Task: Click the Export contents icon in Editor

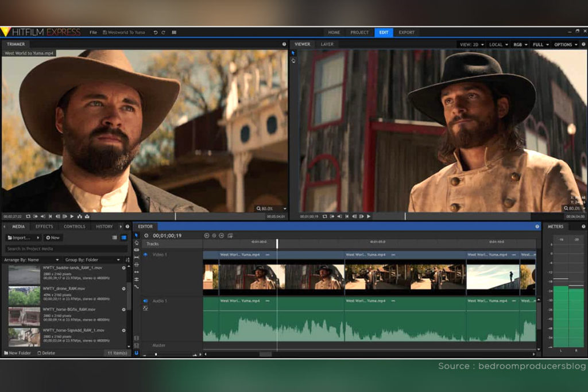Action: pos(230,235)
